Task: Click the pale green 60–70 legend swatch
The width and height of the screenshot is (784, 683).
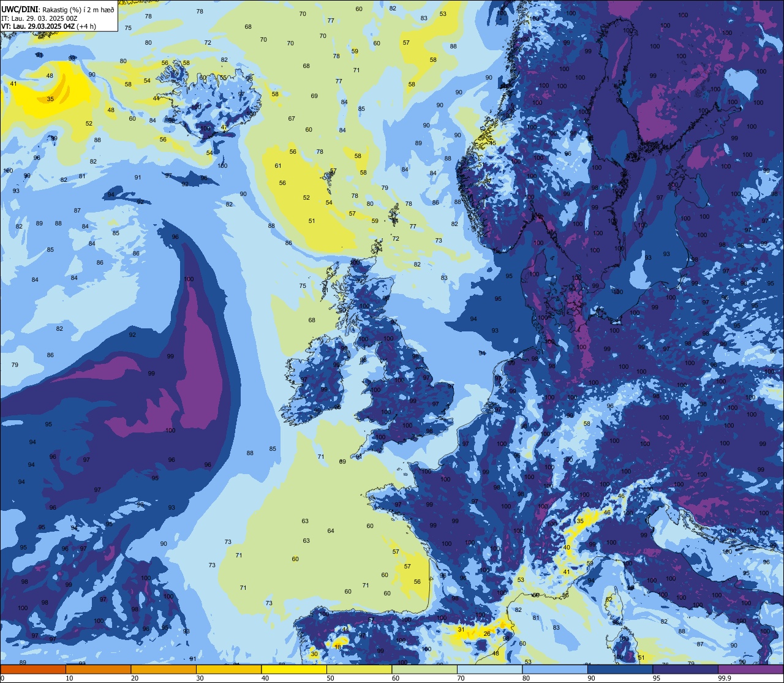Action: [x=424, y=670]
